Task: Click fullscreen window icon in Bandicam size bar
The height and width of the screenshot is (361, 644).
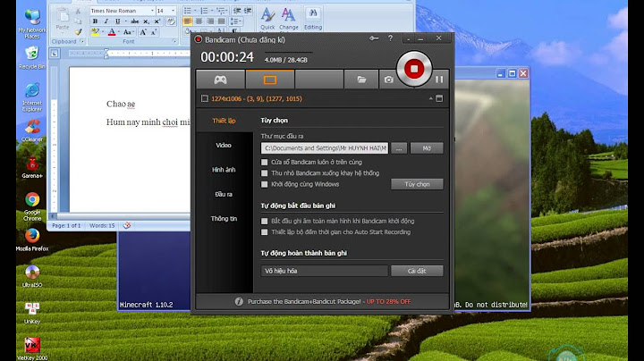Action: click(439, 98)
